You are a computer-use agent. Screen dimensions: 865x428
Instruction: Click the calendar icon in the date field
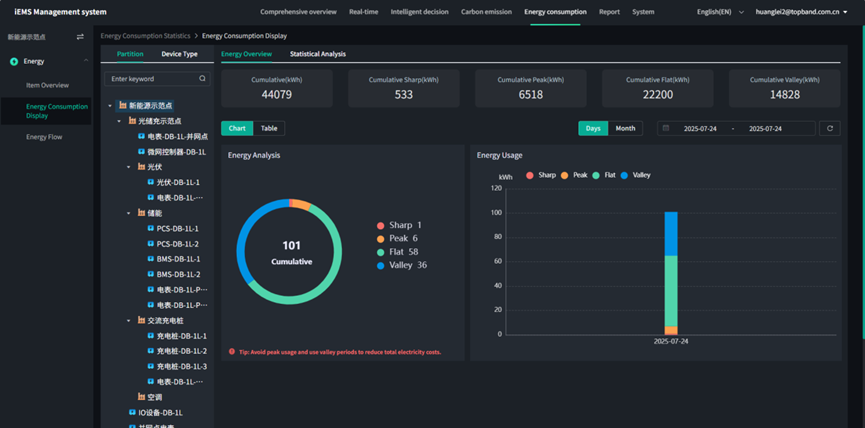666,128
